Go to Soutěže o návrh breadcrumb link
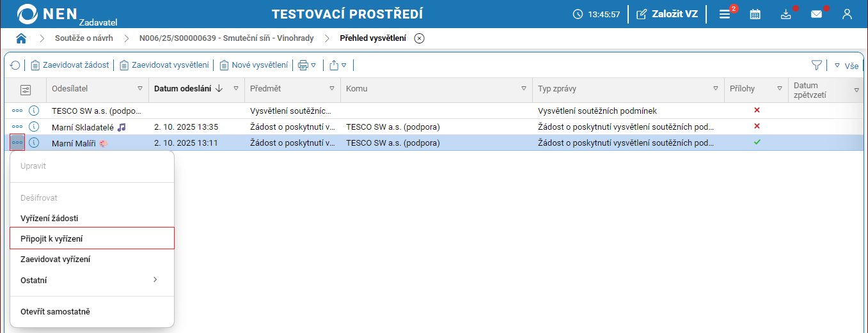This screenshot has height=333, width=868. 84,38
